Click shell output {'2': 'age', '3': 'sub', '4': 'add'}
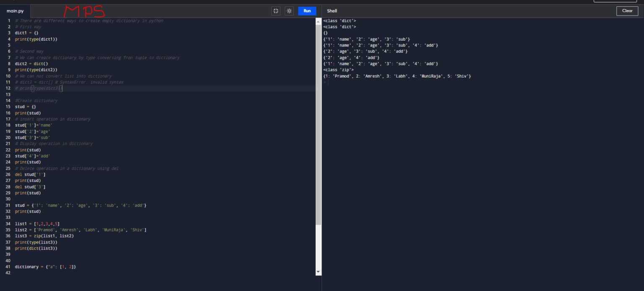 (x=365, y=52)
